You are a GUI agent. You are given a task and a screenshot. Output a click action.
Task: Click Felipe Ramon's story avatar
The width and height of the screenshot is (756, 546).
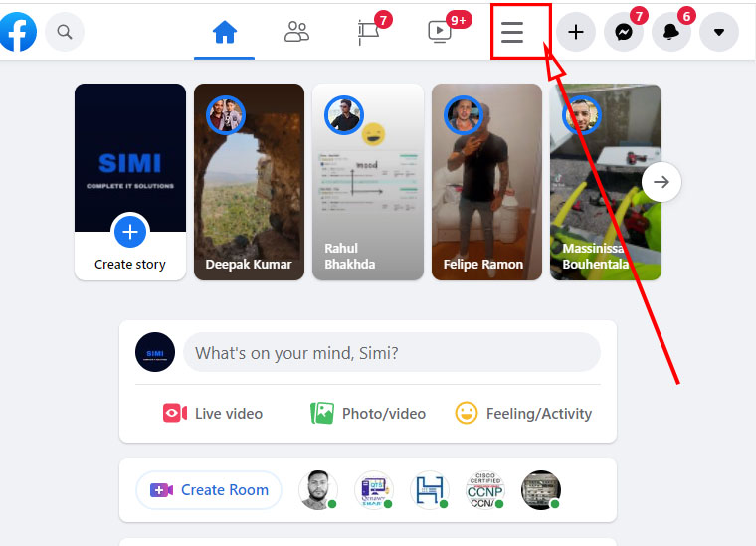tap(464, 115)
